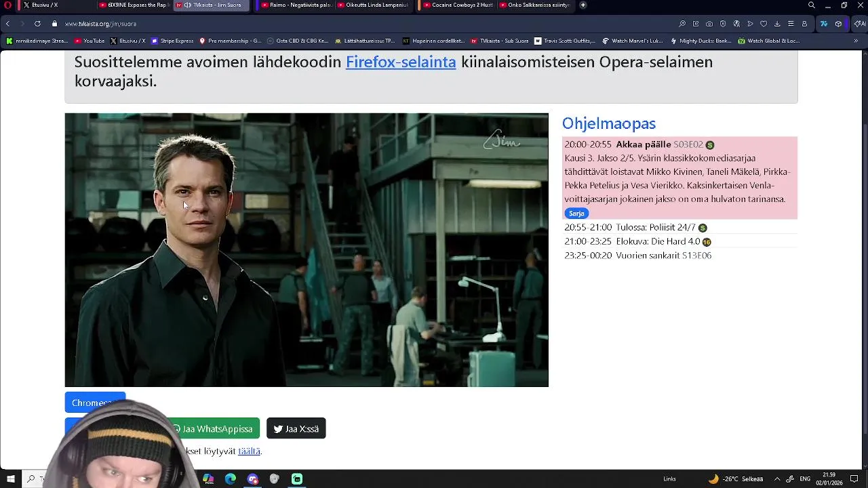Follow the Firefox-selainta link

click(401, 62)
